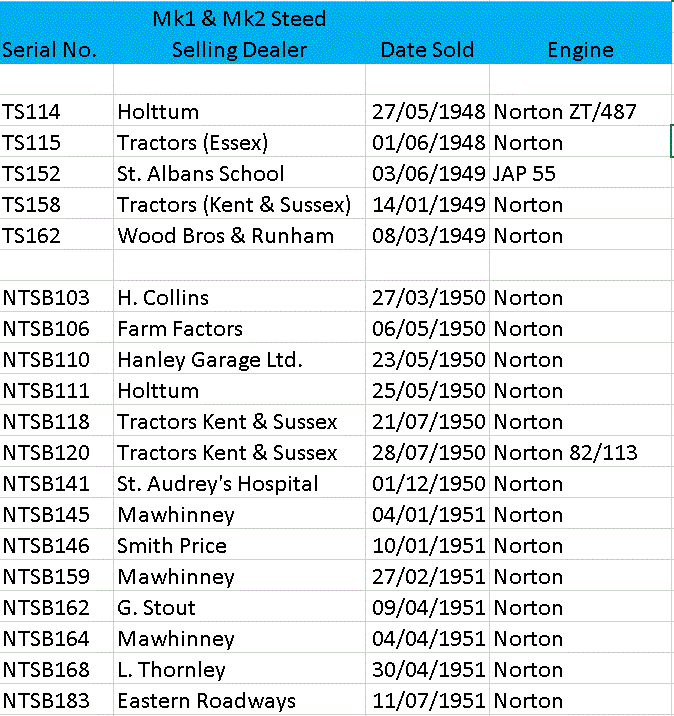Click the "Serial No." column header
This screenshot has width=674, height=716.
click(x=50, y=50)
